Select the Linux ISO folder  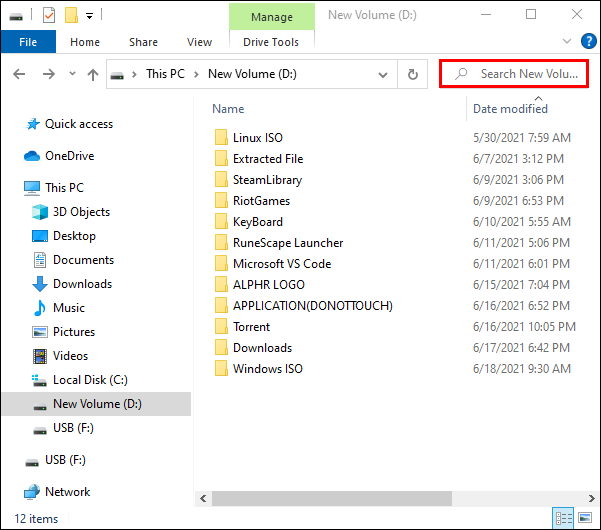(258, 138)
